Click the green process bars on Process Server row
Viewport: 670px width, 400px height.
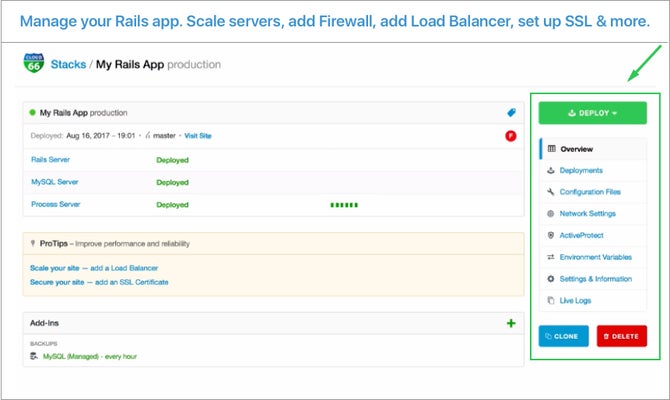[344, 205]
